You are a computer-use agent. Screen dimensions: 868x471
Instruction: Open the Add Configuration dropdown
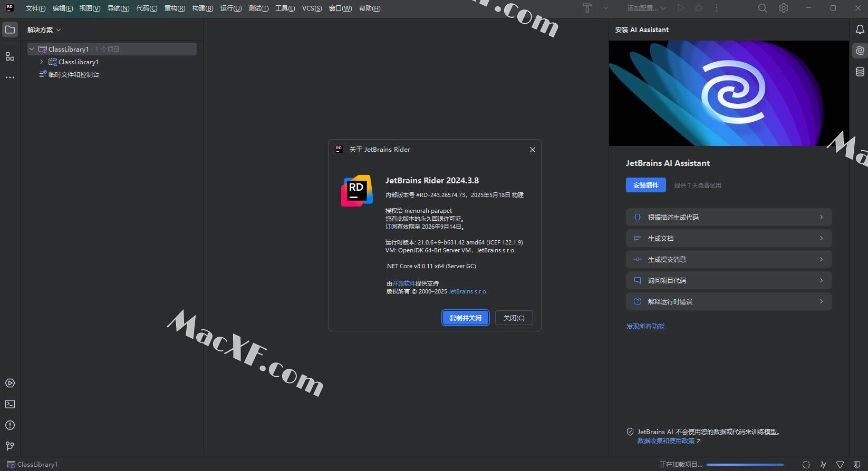pos(647,8)
